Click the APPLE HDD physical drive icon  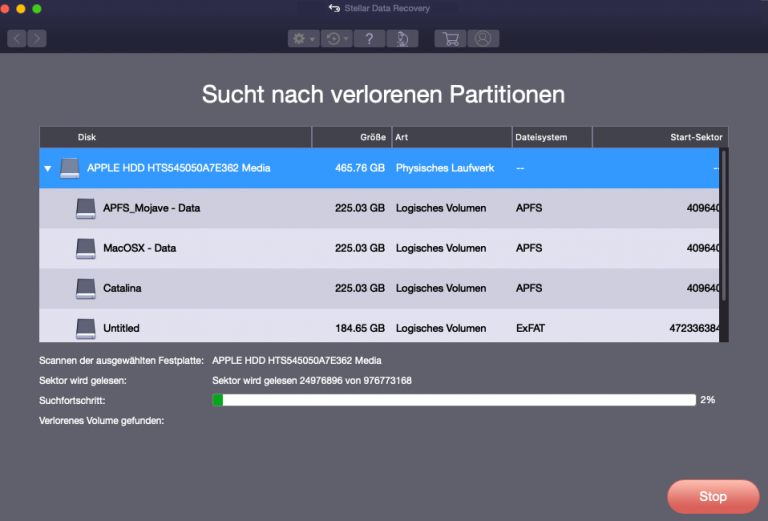point(70,168)
